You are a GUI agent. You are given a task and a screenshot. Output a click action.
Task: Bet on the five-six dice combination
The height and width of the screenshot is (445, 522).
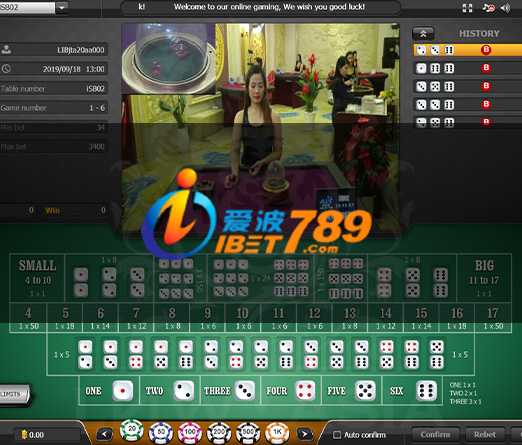pos(437,354)
